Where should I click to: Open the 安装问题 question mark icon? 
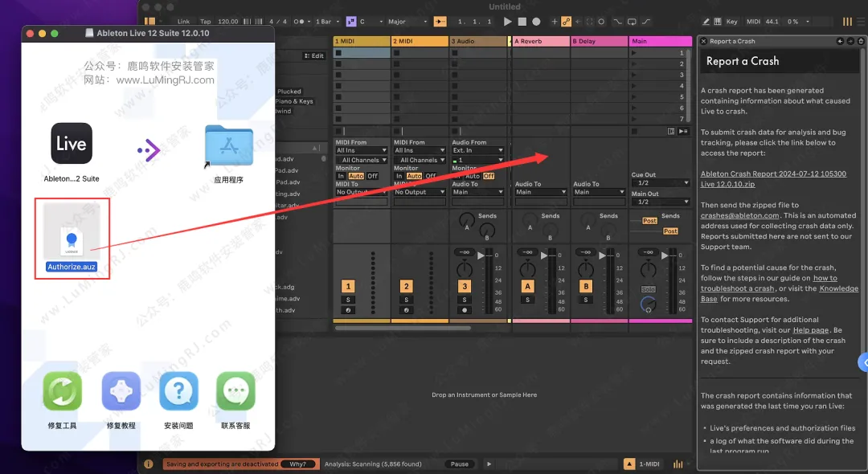coord(178,391)
